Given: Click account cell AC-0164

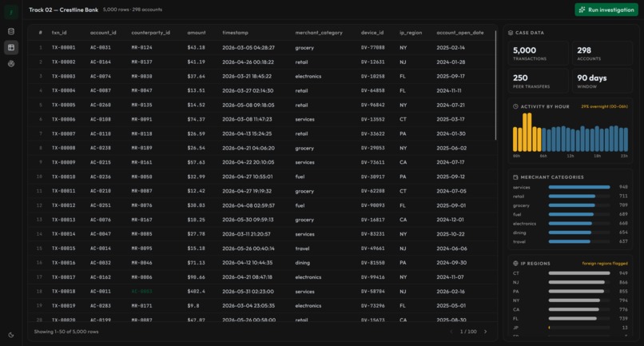Looking at the screenshot, I should click(101, 62).
